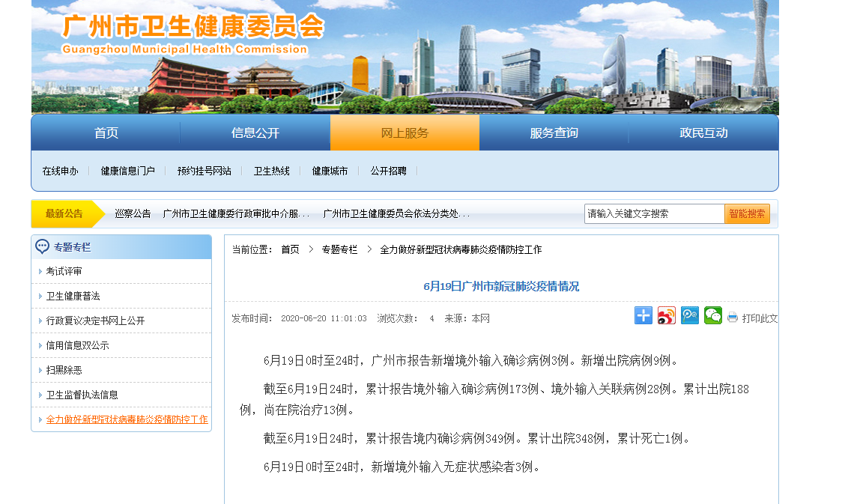
Task: Open 健康城市 submenu link
Action: click(x=330, y=171)
